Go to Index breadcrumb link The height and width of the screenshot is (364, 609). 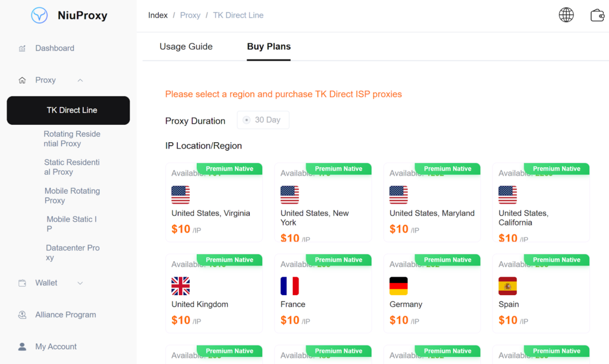(158, 15)
